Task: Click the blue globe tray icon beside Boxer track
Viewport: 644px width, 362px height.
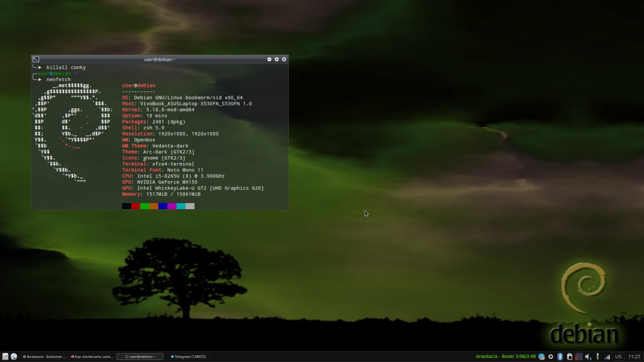Action: (541, 356)
